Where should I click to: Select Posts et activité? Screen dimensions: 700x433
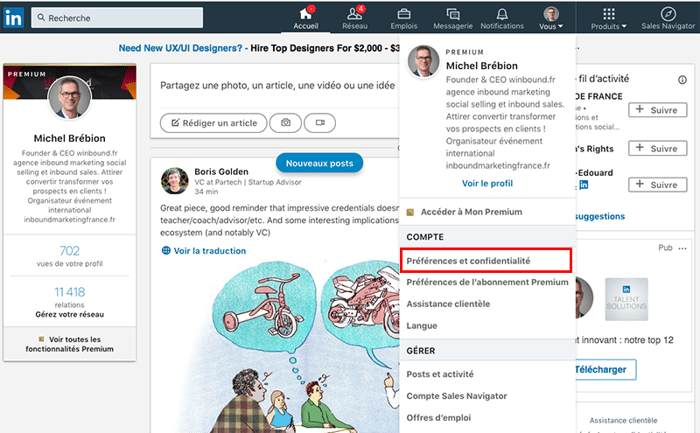(440, 374)
